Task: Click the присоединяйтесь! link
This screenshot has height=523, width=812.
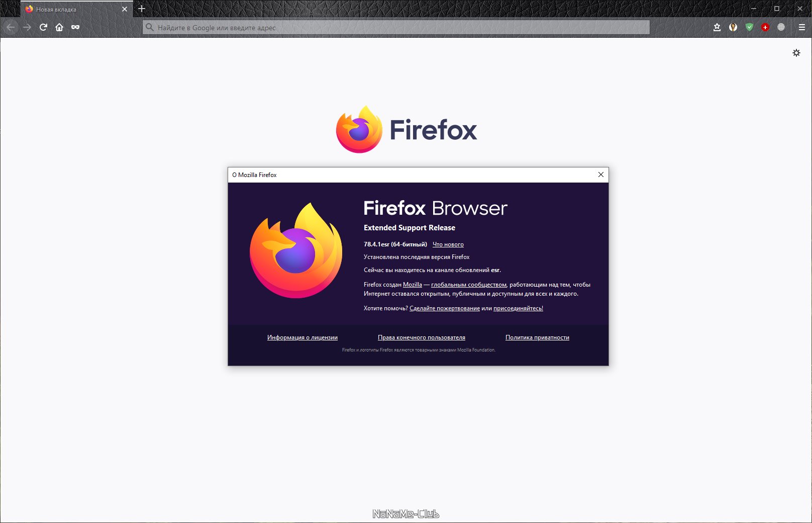Action: pyautogui.click(x=518, y=308)
